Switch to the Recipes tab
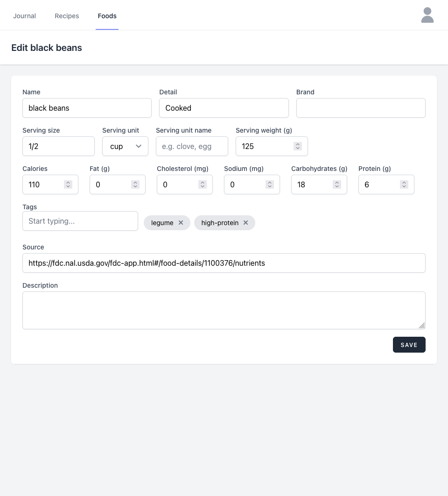The width and height of the screenshot is (448, 496). [x=67, y=16]
